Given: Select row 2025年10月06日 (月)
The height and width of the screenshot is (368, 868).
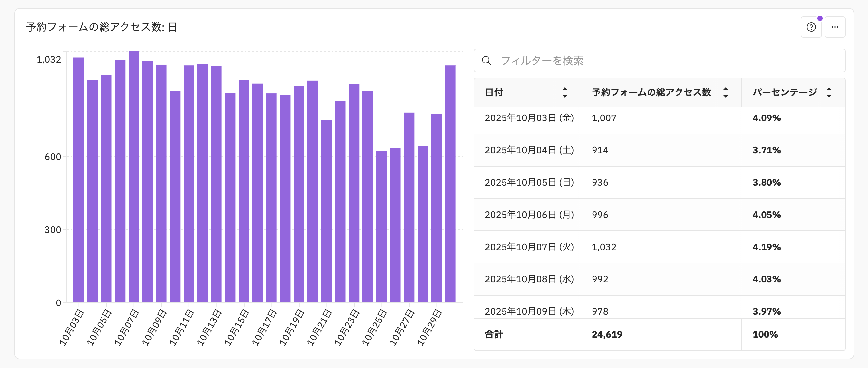Looking at the screenshot, I should 659,215.
